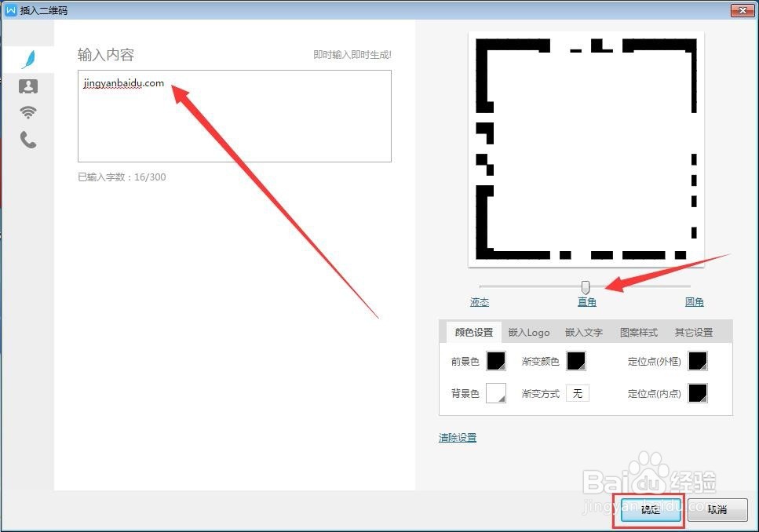Choose the WiFi QR code type
This screenshot has height=532, width=759.
(28, 112)
